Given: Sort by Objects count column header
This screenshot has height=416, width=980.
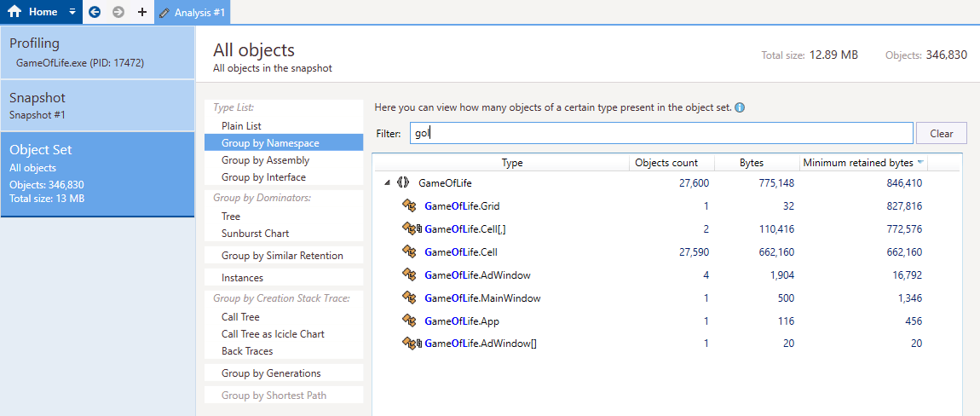Looking at the screenshot, I should [666, 163].
